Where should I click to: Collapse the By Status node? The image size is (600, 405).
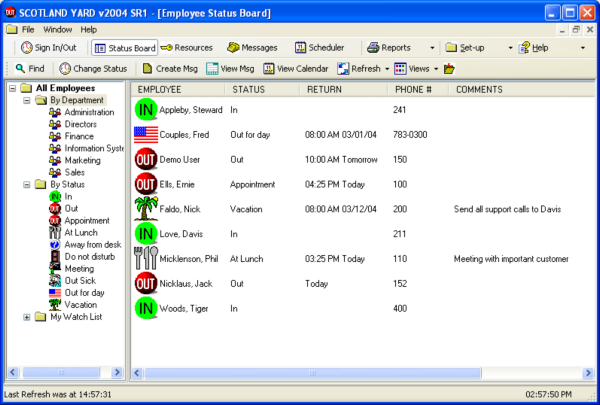27,185
